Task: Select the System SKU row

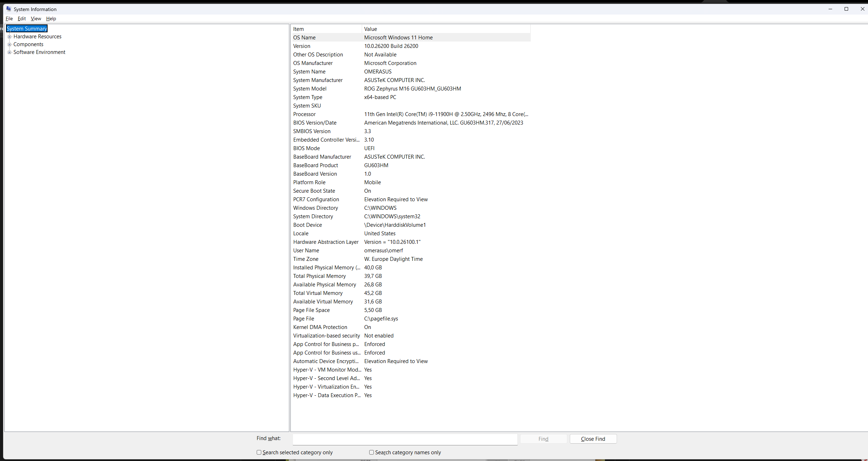Action: click(411, 106)
